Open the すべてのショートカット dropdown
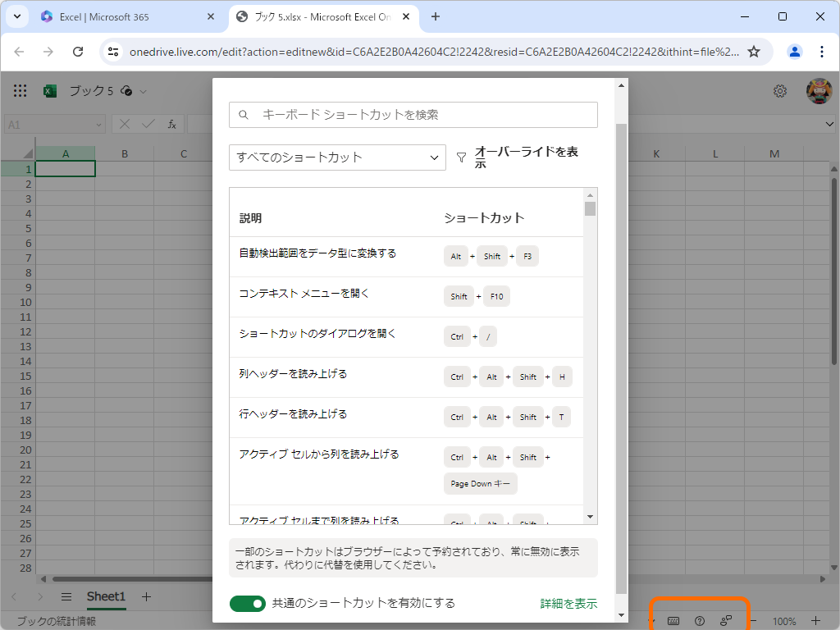 click(x=337, y=157)
